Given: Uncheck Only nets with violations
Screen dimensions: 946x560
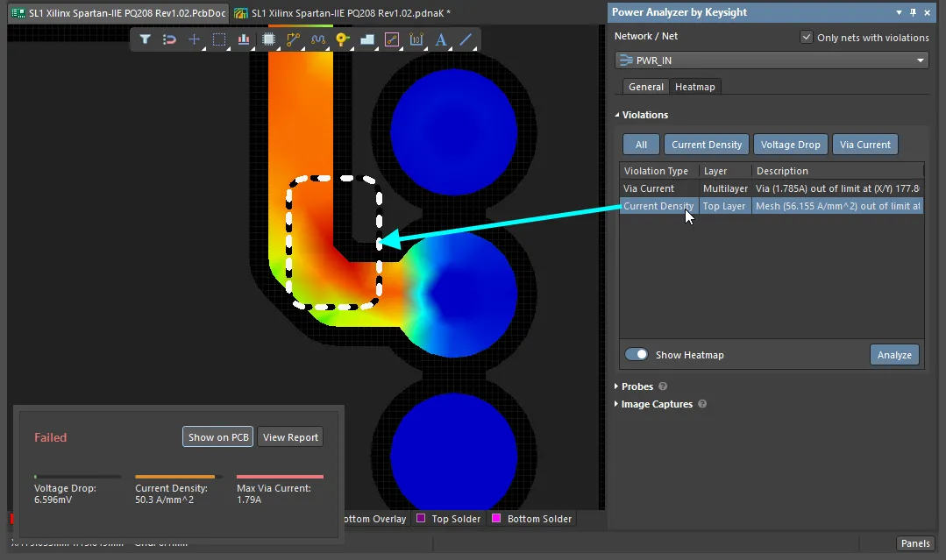Looking at the screenshot, I should coord(806,37).
